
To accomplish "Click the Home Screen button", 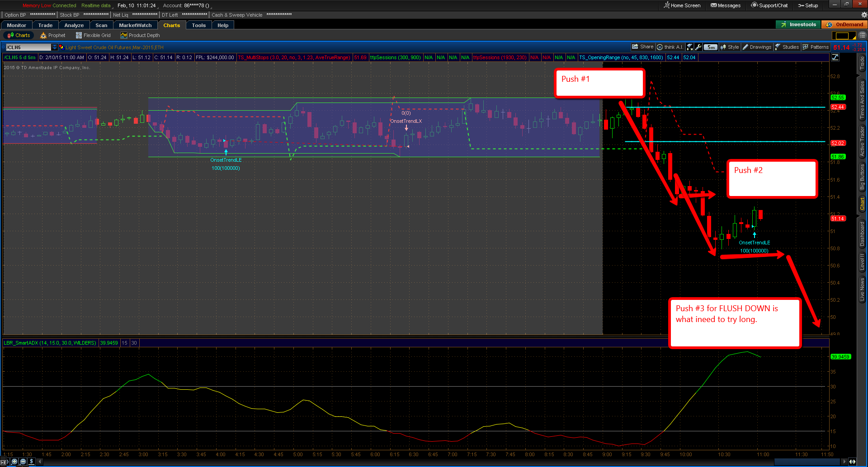I will tap(682, 5).
